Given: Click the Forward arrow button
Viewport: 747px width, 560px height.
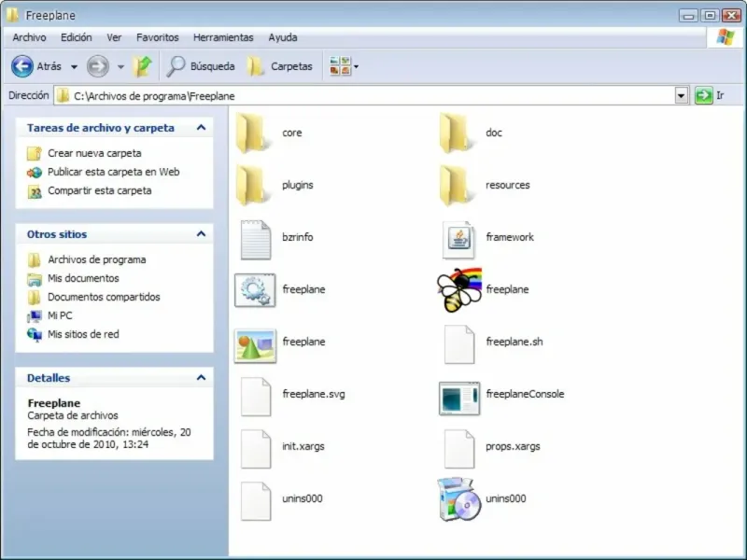Looking at the screenshot, I should pos(98,66).
